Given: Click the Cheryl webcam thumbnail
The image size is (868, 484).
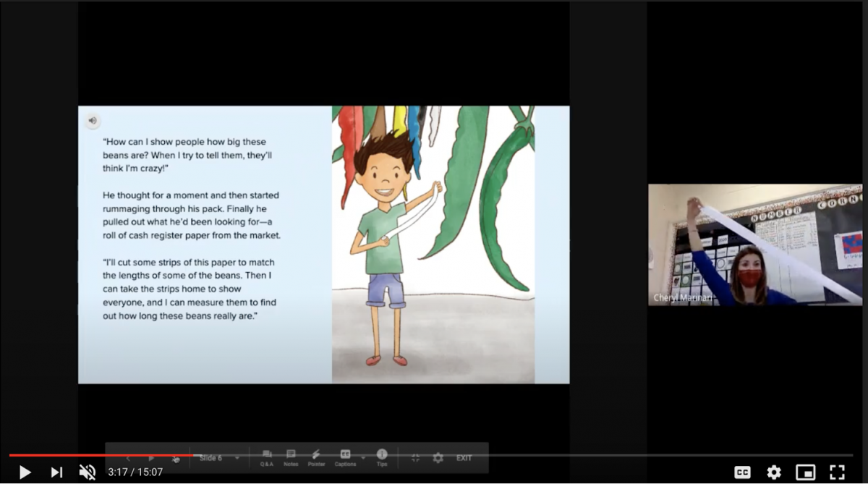Looking at the screenshot, I should 755,245.
